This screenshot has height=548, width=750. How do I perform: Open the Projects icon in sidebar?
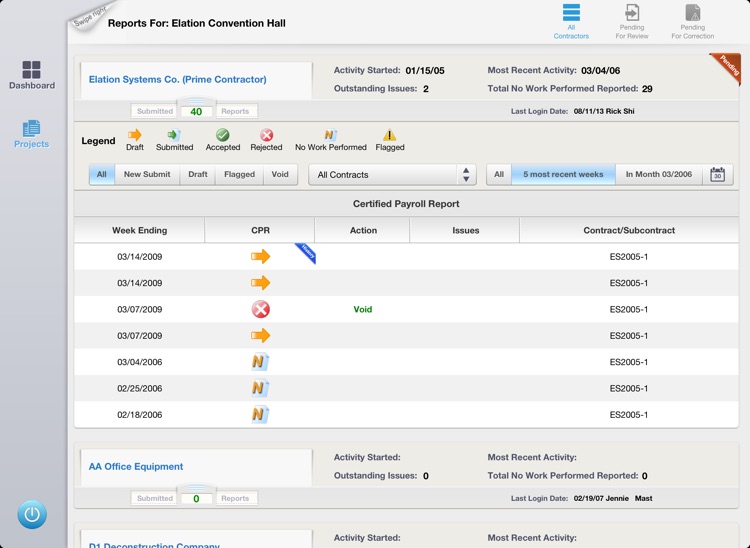[32, 134]
